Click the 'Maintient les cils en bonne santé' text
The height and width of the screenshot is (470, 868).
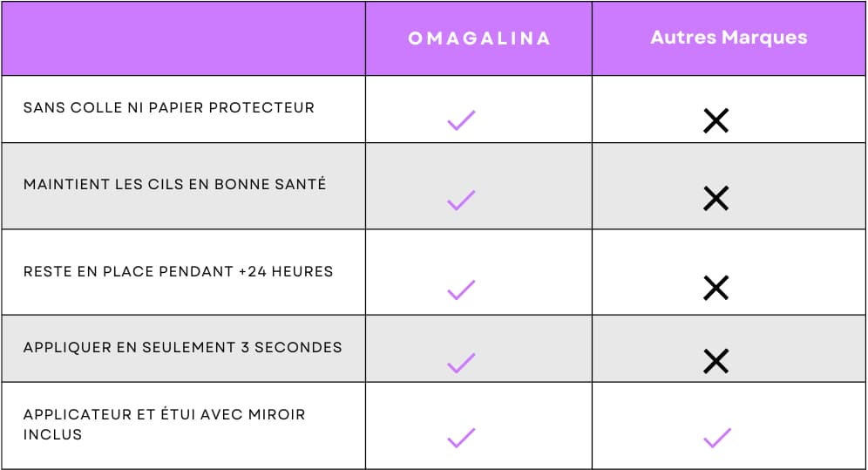coord(174,185)
